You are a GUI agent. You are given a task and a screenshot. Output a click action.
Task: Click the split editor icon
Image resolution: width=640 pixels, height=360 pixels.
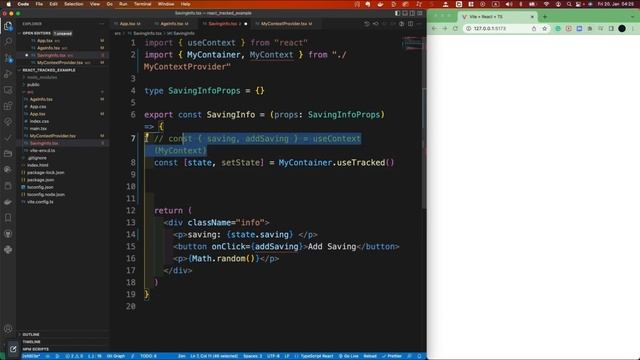coord(411,24)
